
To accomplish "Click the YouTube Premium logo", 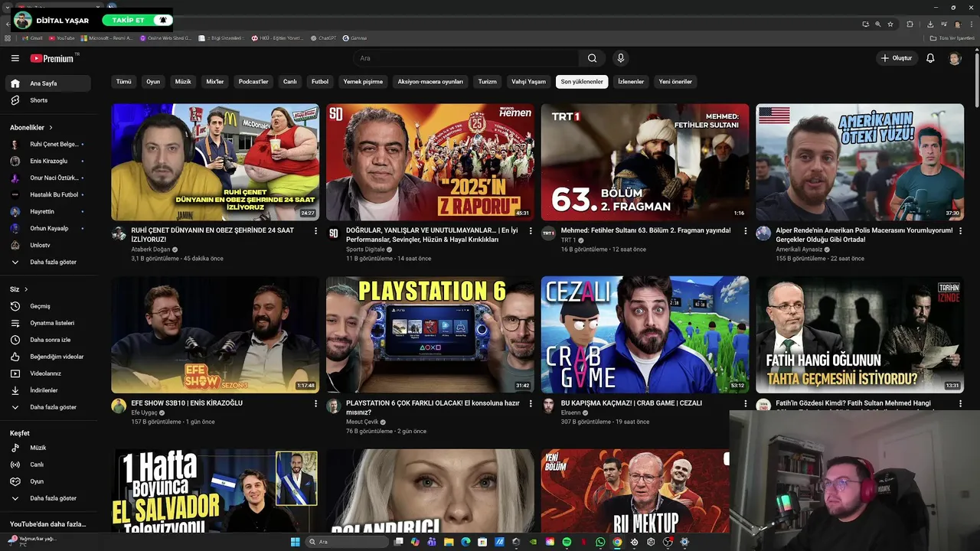I will 52,58.
